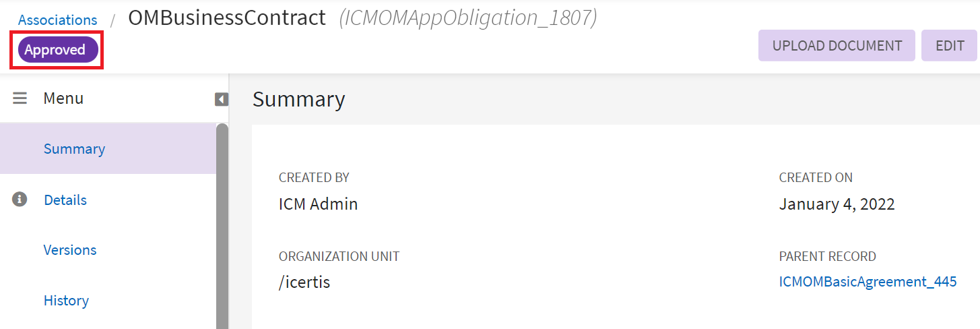Open the Details menu item
This screenshot has width=980, height=329.
[x=65, y=200]
